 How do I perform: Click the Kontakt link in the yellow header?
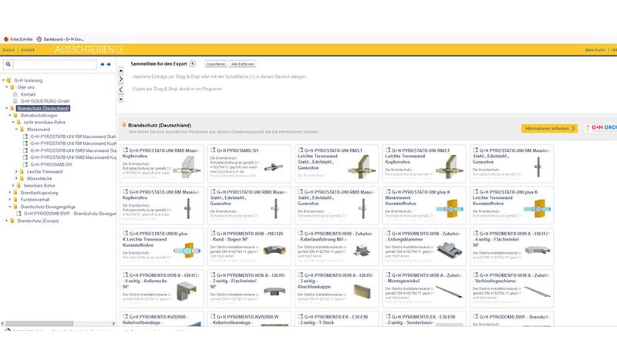point(28,50)
